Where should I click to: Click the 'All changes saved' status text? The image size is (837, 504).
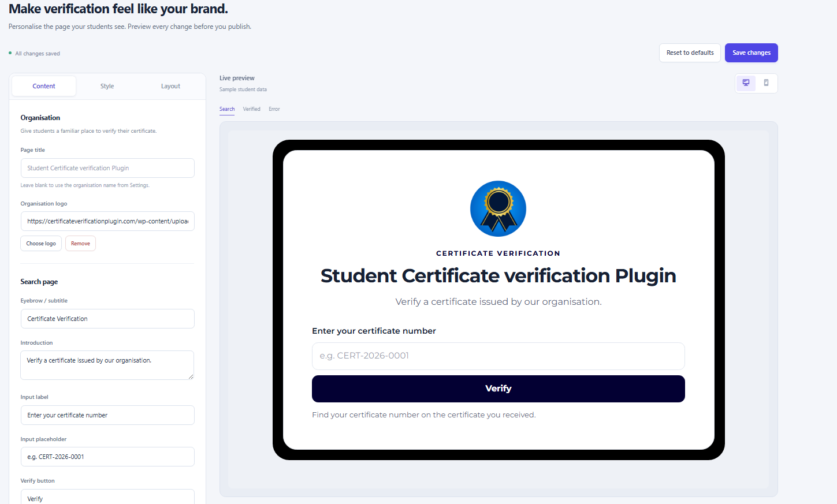click(x=38, y=54)
